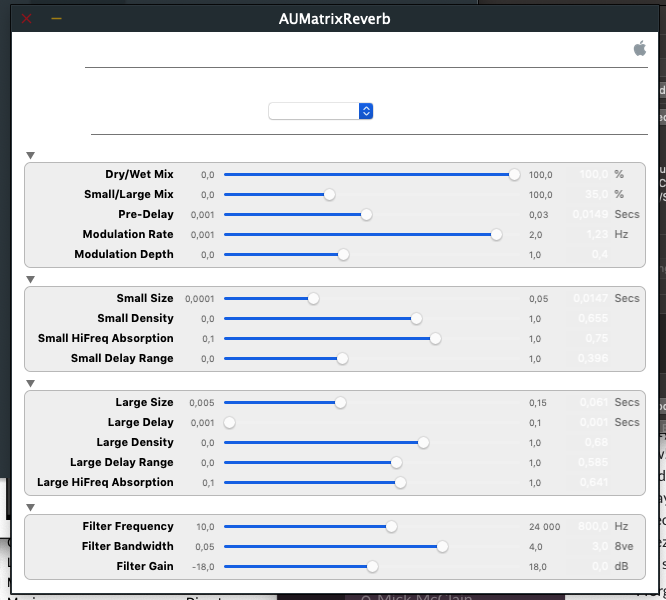Click the Large Delay slider handle
Image resolution: width=666 pixels, height=600 pixels.
(229, 423)
